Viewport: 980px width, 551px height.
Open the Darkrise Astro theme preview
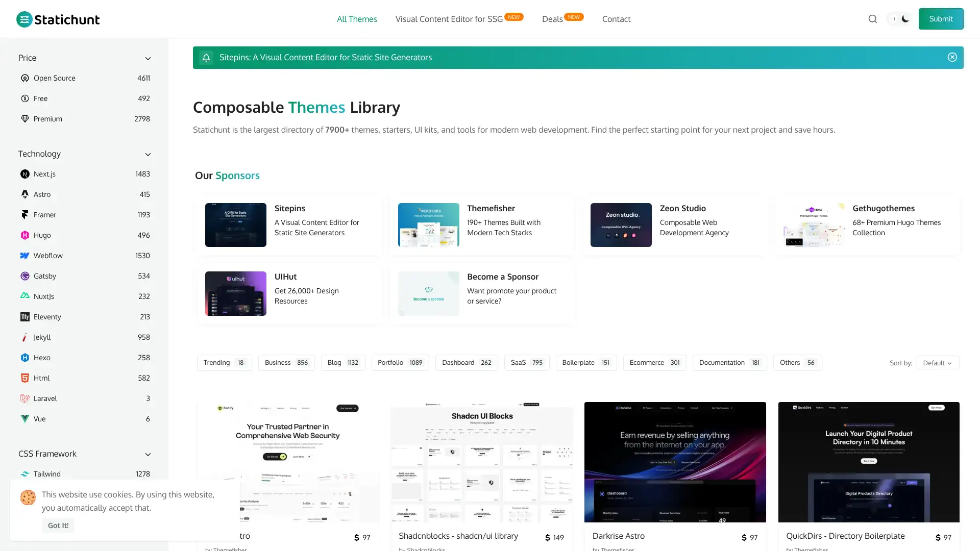(675, 462)
